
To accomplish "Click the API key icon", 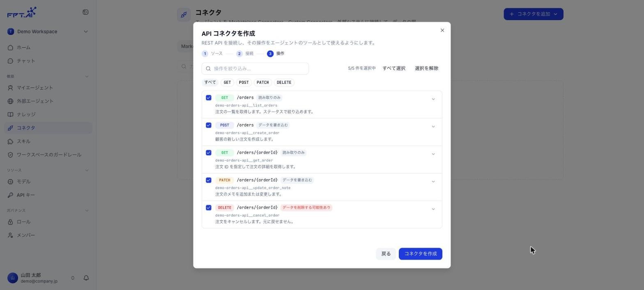I will click(x=11, y=195).
